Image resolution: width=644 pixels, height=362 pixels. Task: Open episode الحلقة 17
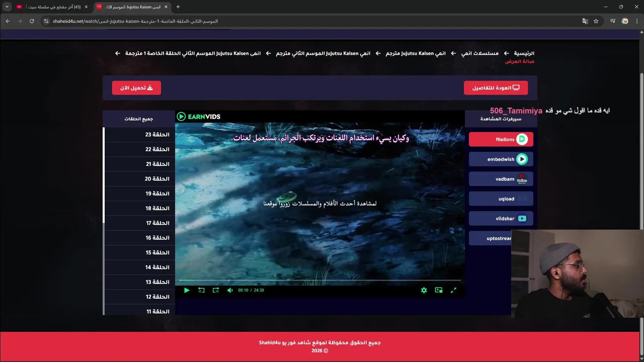[139, 223]
